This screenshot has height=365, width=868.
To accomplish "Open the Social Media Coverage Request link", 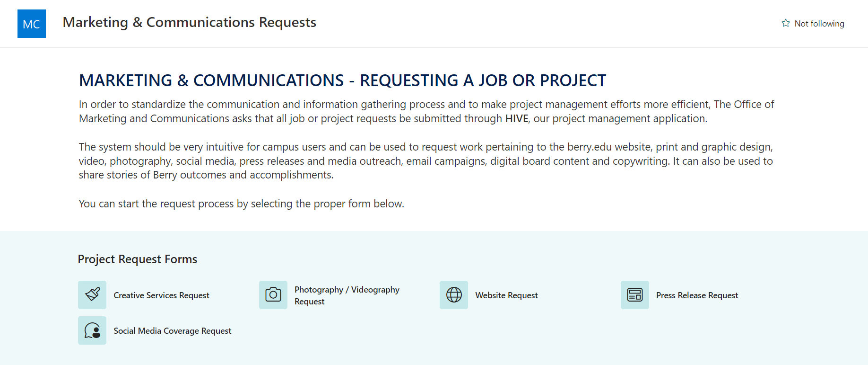I will [x=173, y=331].
